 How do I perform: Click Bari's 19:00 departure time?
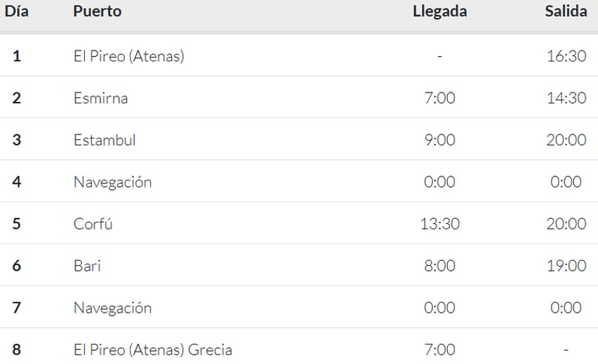pos(566,266)
